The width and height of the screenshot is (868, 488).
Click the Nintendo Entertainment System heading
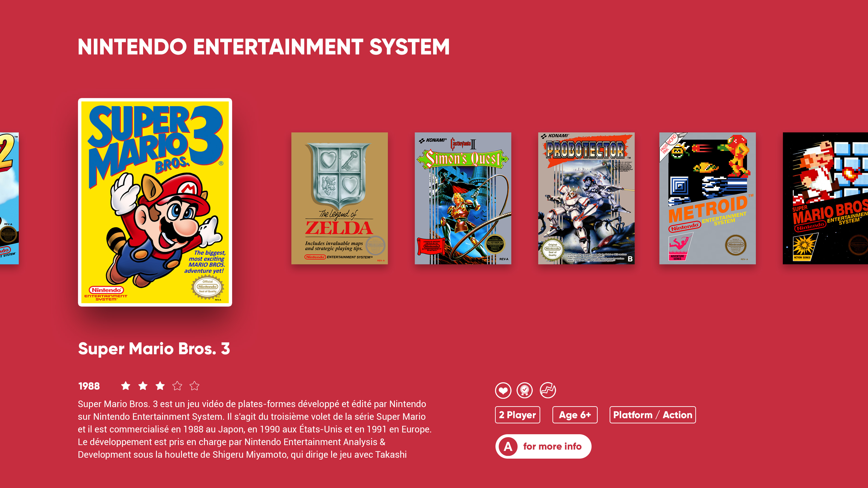click(x=264, y=47)
